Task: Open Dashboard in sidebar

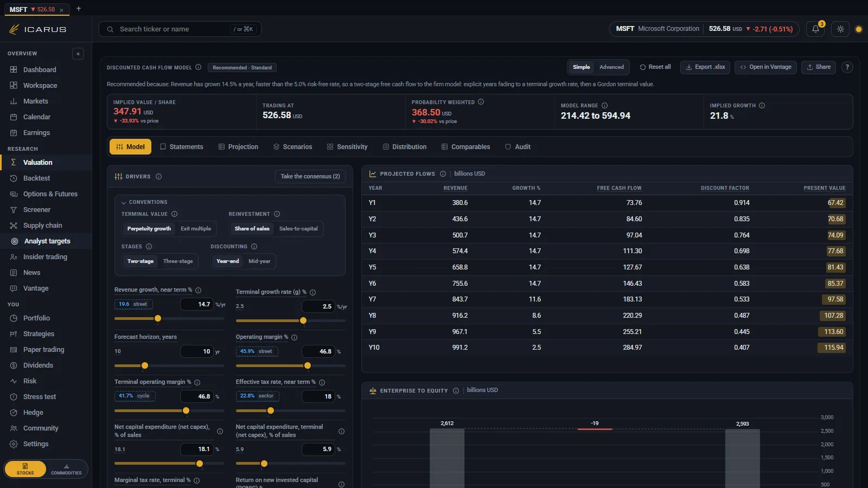Action: [46, 70]
